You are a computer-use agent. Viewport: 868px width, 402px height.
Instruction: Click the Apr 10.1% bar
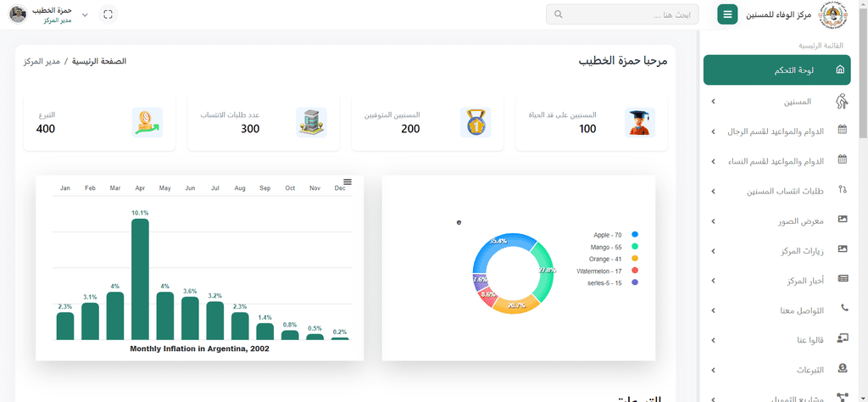140,279
